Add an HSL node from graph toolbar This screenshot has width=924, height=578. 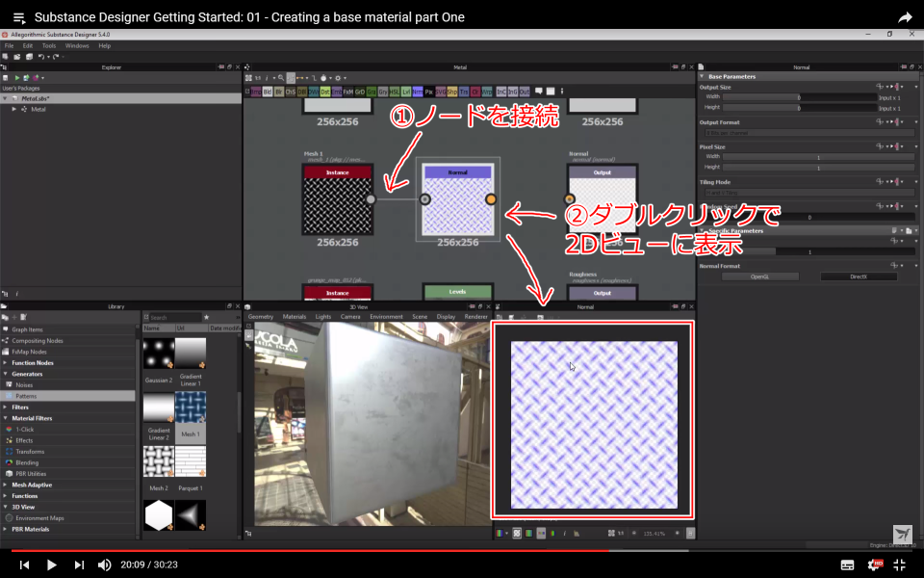[395, 92]
